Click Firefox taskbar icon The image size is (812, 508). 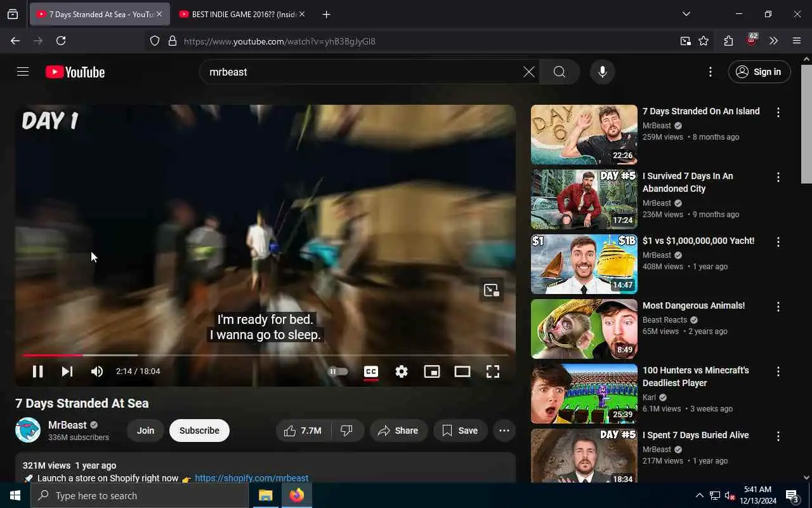pyautogui.click(x=297, y=495)
